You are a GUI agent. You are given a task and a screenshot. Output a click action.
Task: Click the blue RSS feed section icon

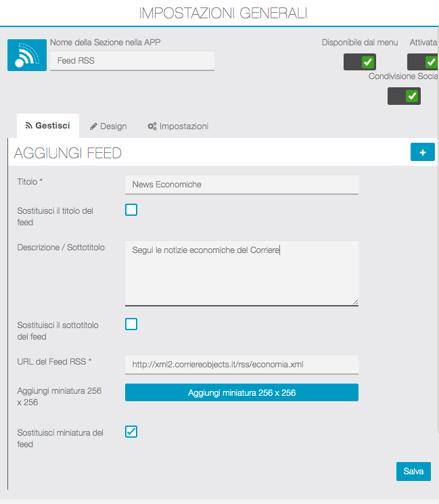coord(27,55)
